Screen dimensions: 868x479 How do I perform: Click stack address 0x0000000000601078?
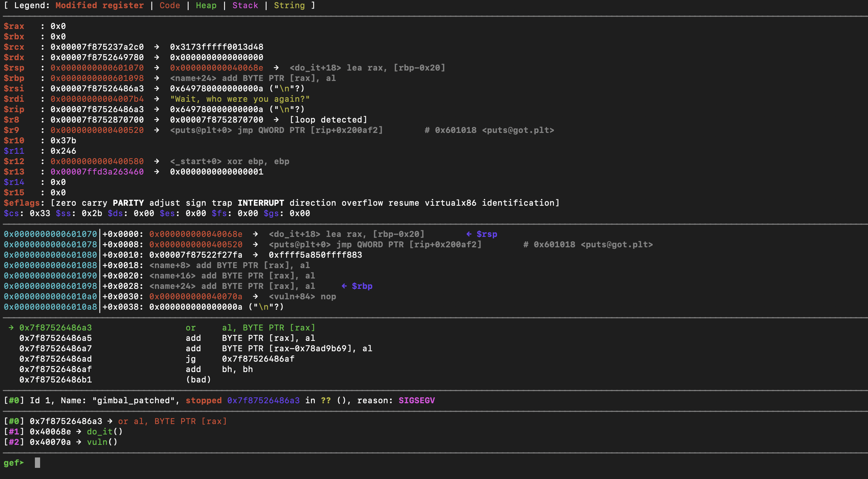click(50, 245)
